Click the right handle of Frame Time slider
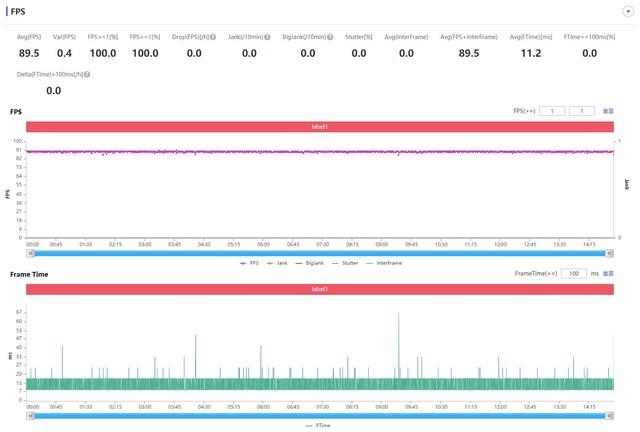Image resolution: width=640 pixels, height=432 pixels. click(x=609, y=416)
